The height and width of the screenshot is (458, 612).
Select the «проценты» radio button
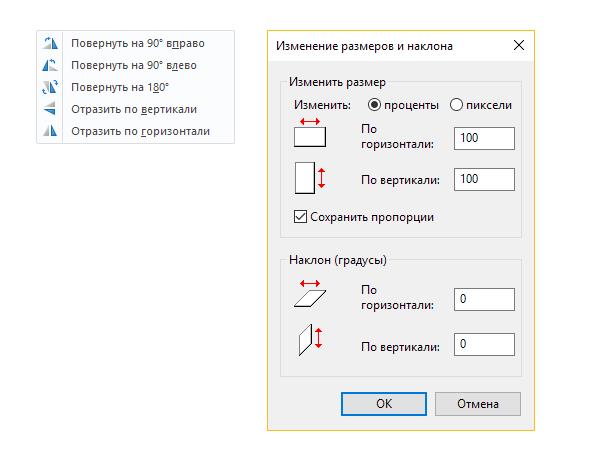376,104
